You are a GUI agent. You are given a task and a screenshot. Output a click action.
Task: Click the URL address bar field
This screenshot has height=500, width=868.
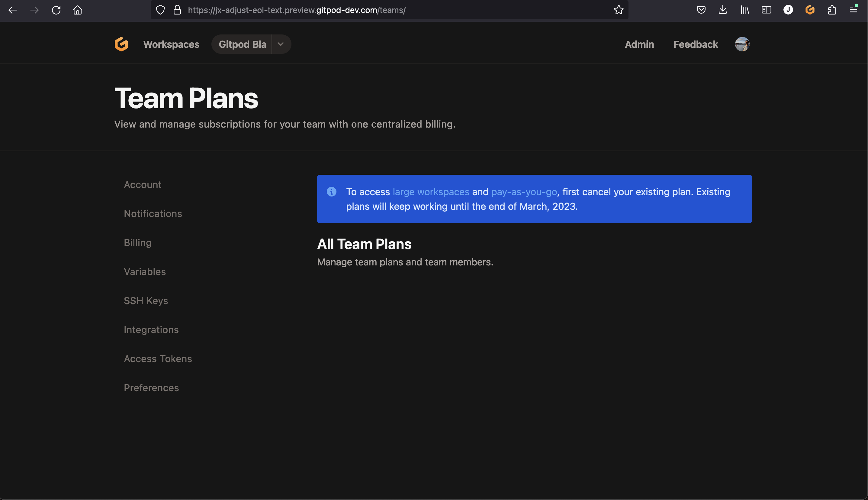click(x=389, y=10)
